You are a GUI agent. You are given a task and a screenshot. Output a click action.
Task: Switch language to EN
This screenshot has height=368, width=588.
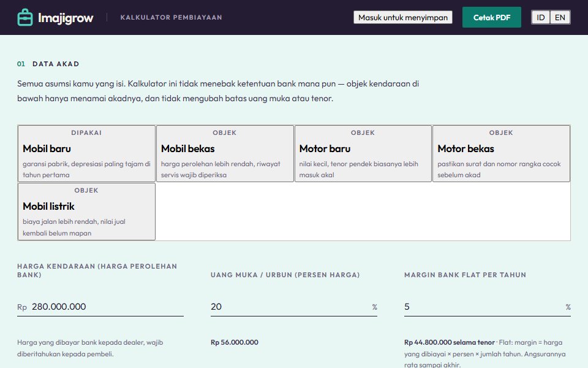tap(560, 17)
